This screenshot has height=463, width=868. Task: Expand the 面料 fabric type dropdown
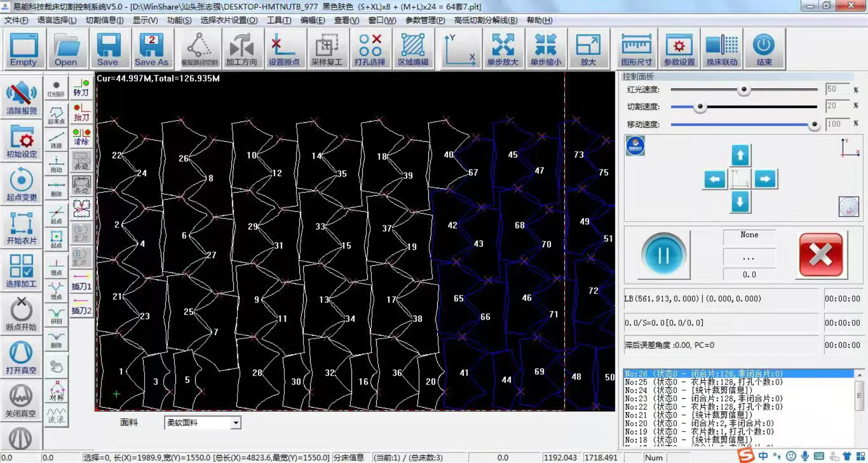(x=236, y=423)
